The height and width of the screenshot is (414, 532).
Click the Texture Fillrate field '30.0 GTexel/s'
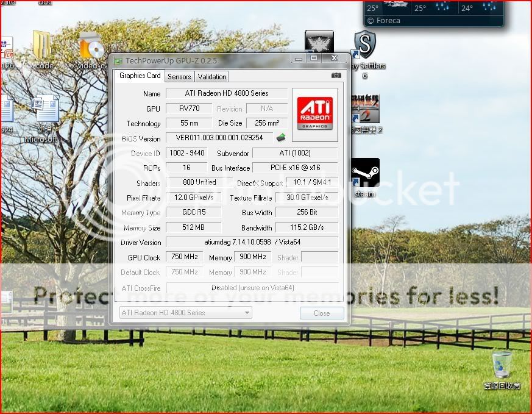click(307, 198)
